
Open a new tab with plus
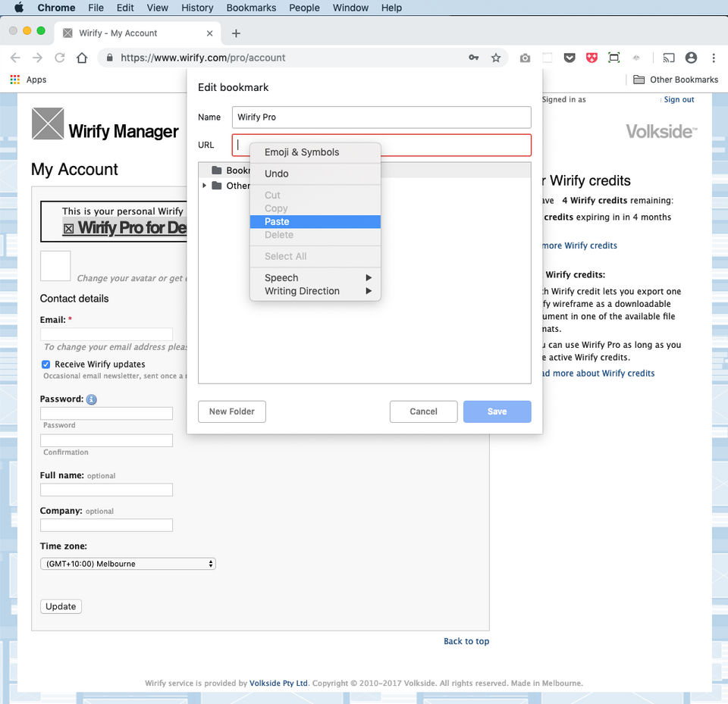click(236, 33)
